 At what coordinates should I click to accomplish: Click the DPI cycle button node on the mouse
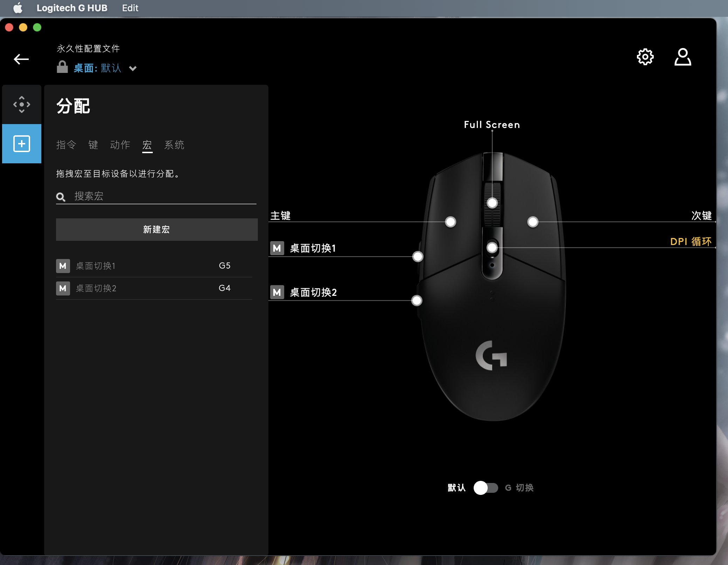point(492,247)
